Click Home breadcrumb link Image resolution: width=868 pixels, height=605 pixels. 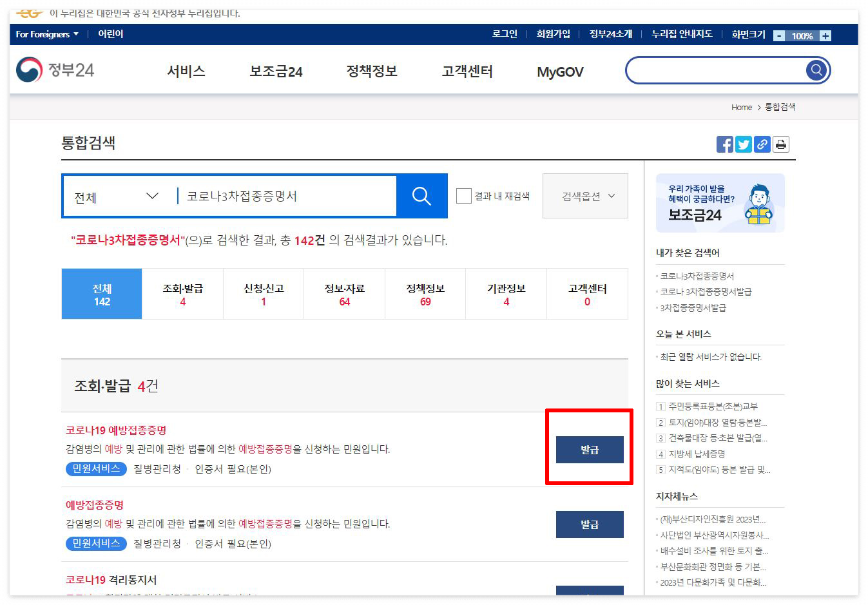[x=742, y=108]
